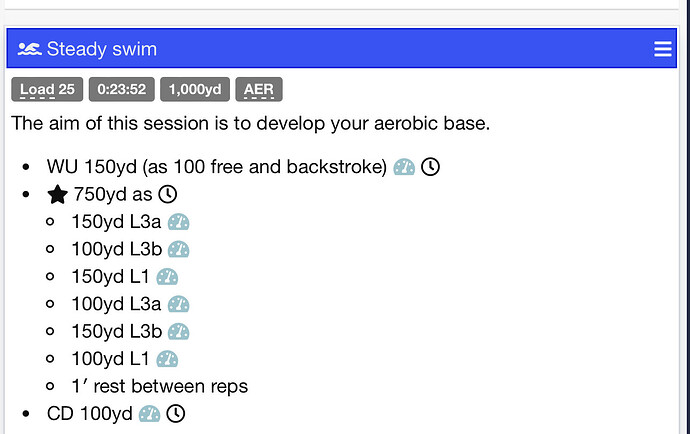Click the clock icon next to 750yd as
690x434 pixels.
168,194
